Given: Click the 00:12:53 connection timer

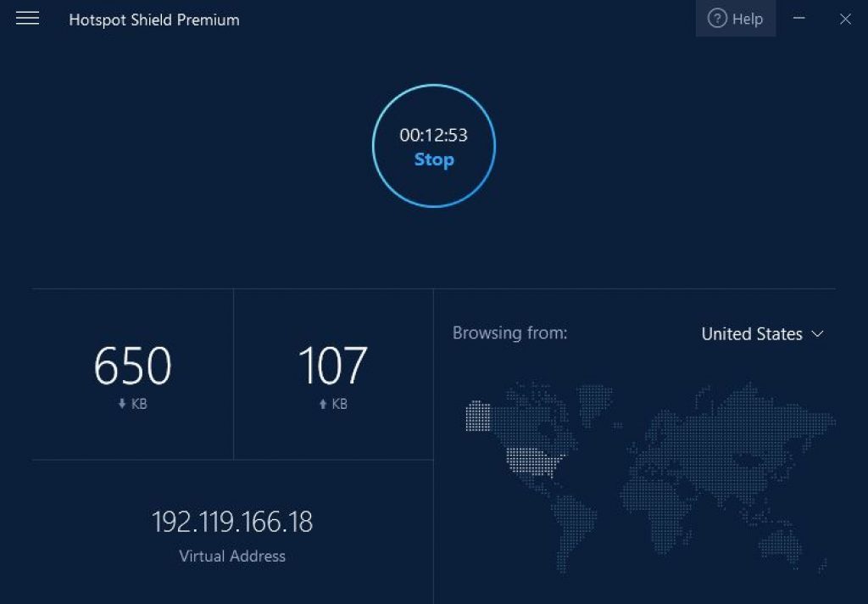Looking at the screenshot, I should 433,135.
